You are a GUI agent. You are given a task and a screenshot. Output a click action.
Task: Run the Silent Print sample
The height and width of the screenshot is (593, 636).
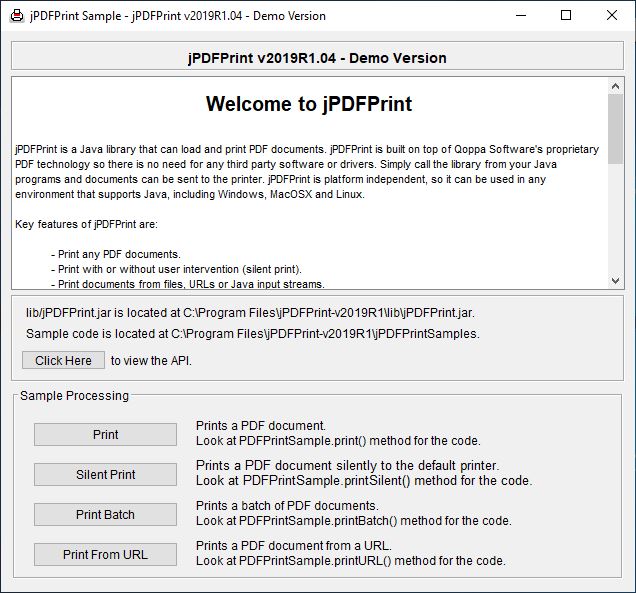105,474
